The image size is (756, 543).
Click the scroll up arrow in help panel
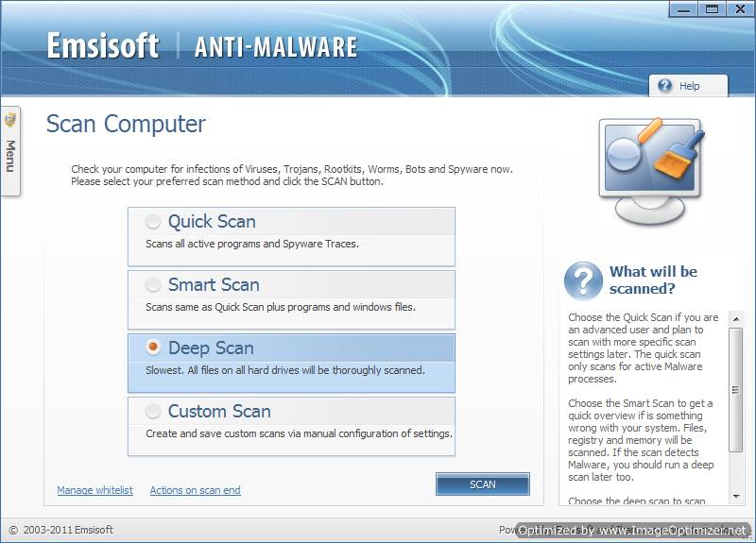pos(736,319)
